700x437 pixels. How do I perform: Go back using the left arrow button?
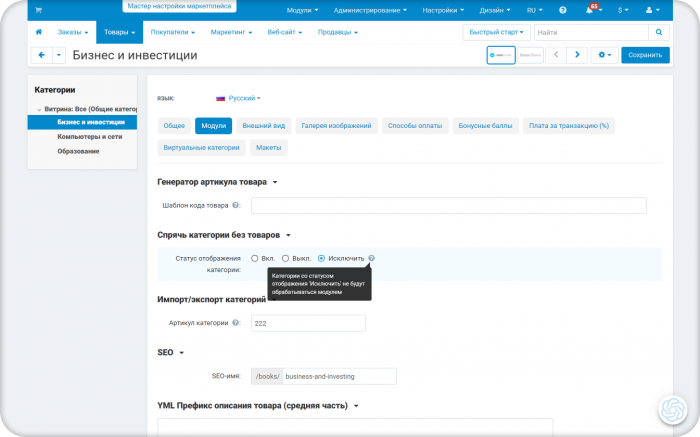click(x=42, y=55)
